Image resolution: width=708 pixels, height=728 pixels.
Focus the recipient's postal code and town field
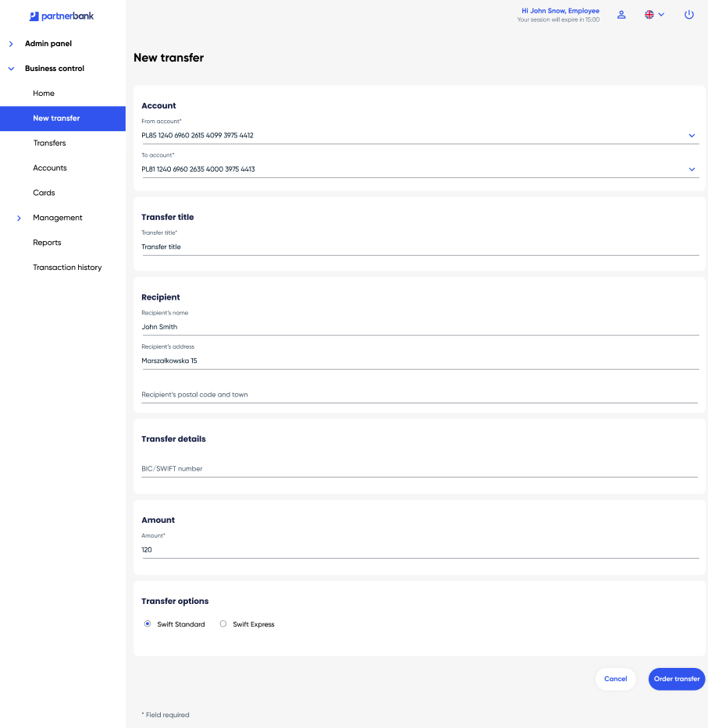click(x=419, y=395)
